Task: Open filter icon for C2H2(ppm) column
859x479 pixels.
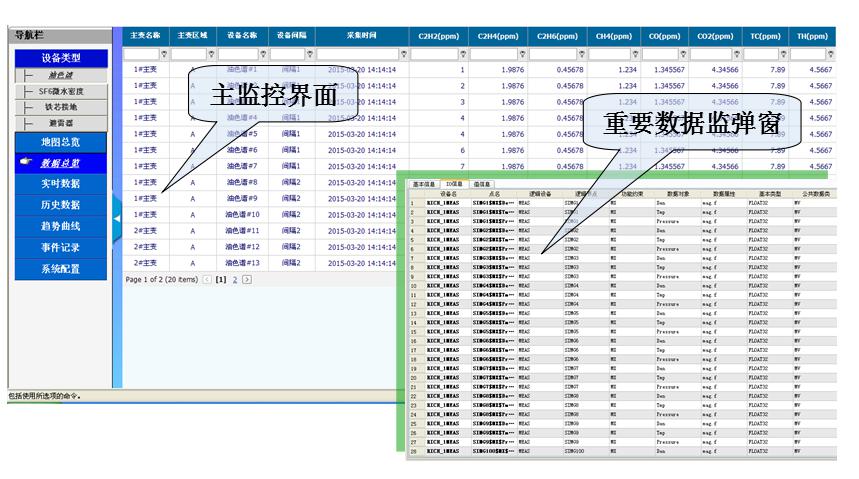Action: [463, 54]
